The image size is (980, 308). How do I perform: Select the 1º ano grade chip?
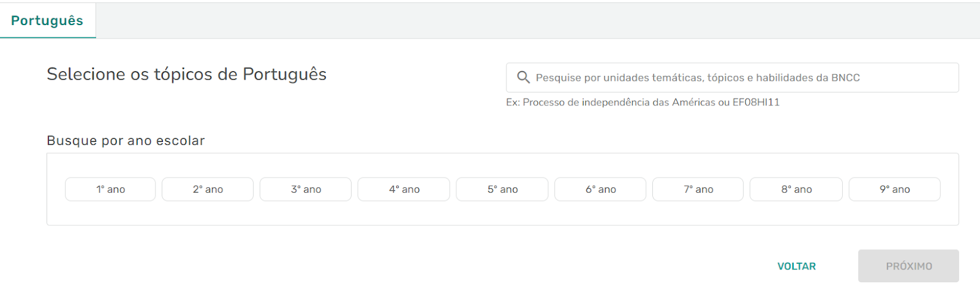click(110, 189)
